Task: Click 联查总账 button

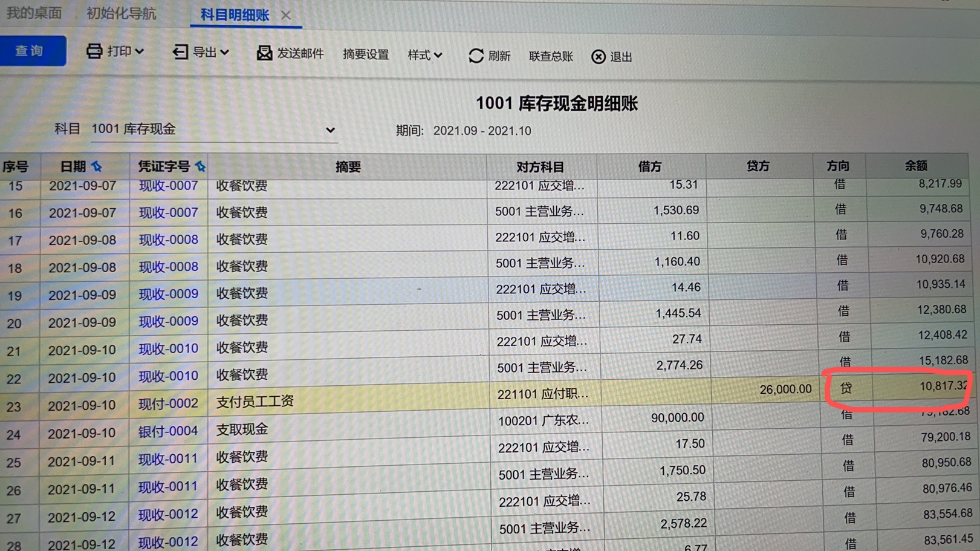Action: [x=551, y=56]
